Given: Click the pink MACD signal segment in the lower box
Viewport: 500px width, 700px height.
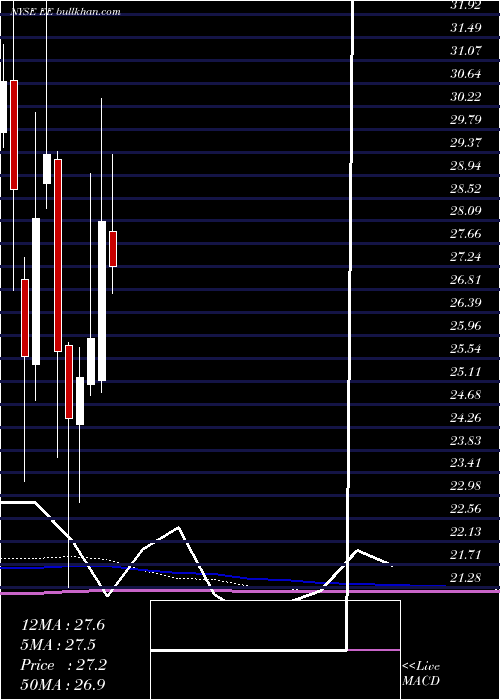Looking at the screenshot, I should tap(373, 650).
